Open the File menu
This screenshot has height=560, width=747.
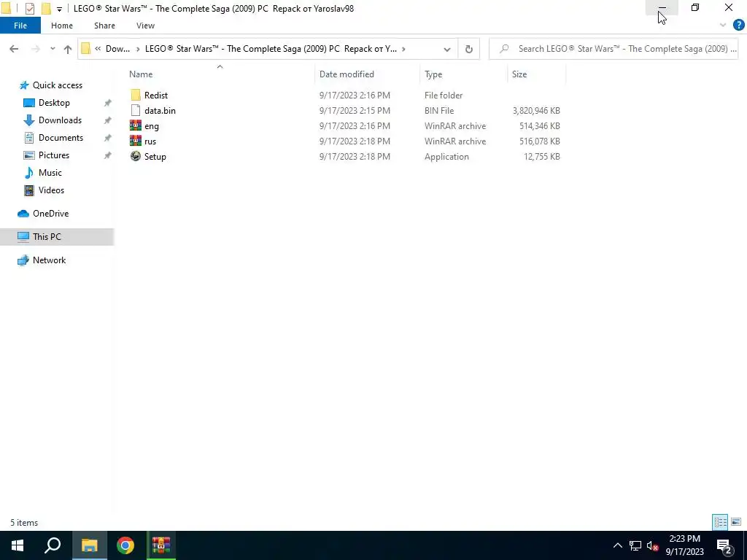20,26
